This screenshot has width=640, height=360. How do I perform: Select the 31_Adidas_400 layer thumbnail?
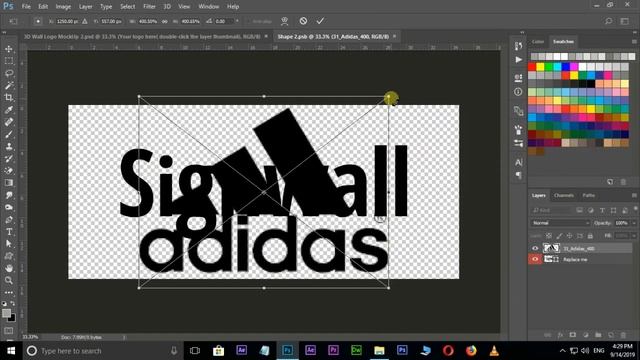pos(551,248)
